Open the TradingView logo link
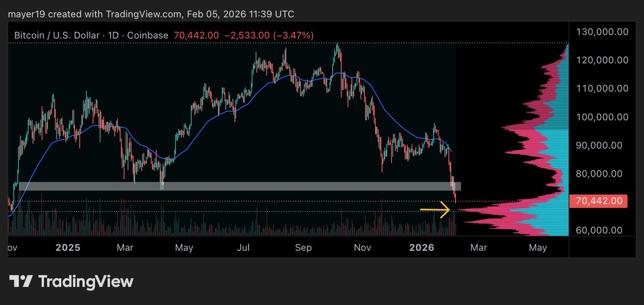 point(71,281)
